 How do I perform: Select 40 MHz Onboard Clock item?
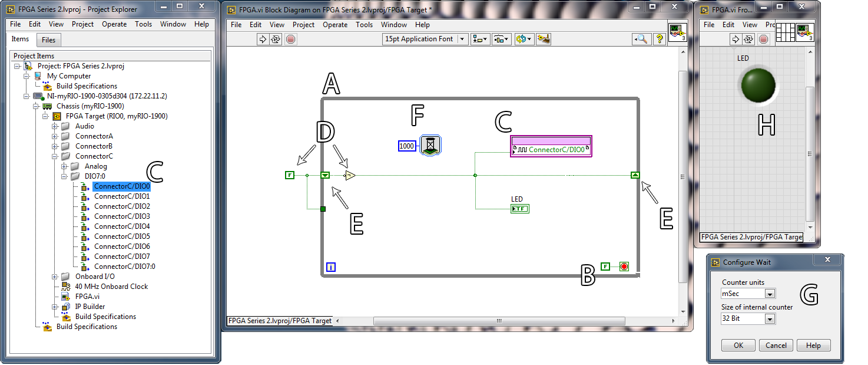pos(111,287)
